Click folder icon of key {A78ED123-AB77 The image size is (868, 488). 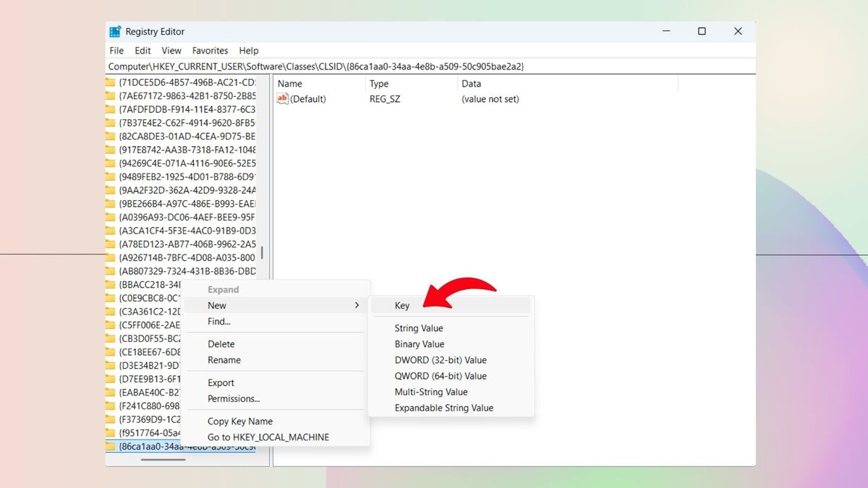click(111, 244)
